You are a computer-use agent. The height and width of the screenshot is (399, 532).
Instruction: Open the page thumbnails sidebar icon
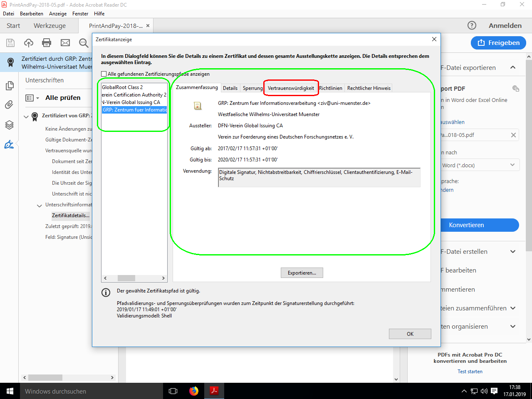coord(9,86)
